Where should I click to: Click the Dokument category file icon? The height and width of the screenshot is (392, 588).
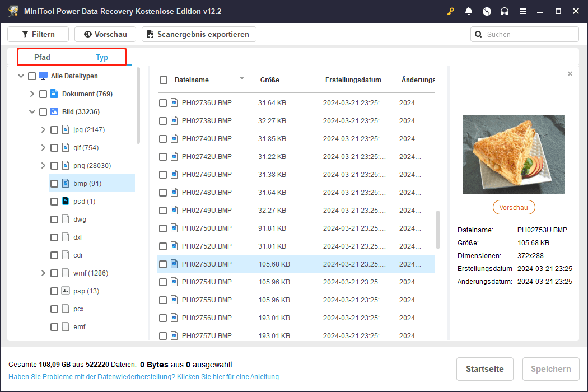point(54,94)
